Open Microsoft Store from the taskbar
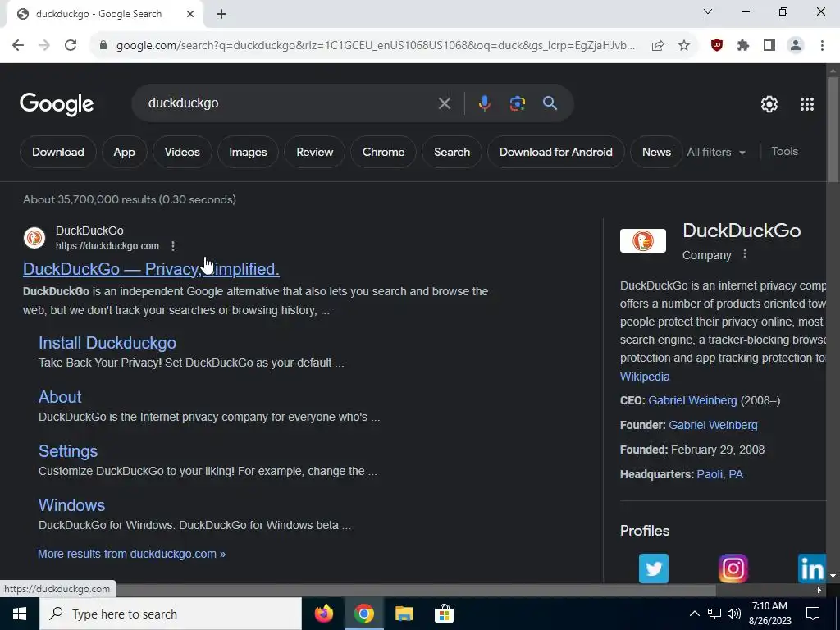Viewport: 840px width, 630px height. 444,614
